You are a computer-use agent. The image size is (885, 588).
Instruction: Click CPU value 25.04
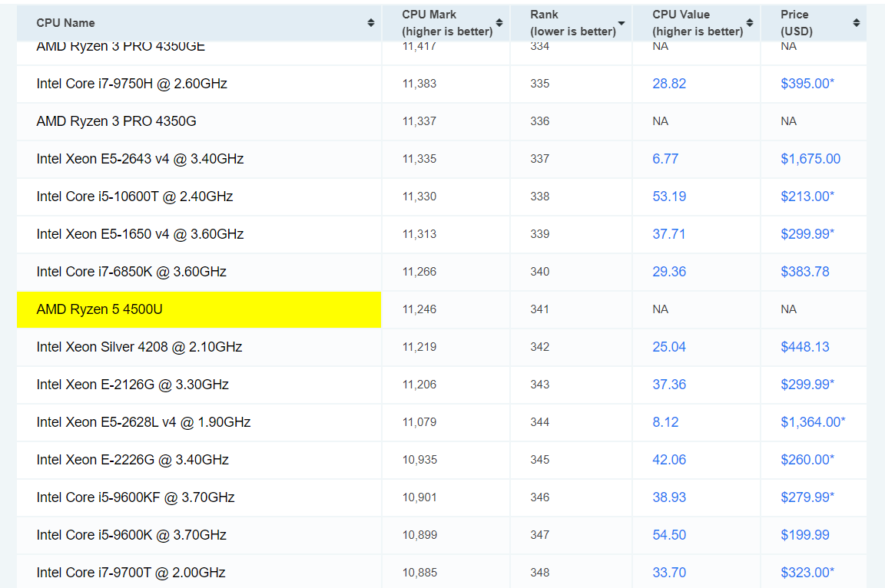[x=669, y=347]
